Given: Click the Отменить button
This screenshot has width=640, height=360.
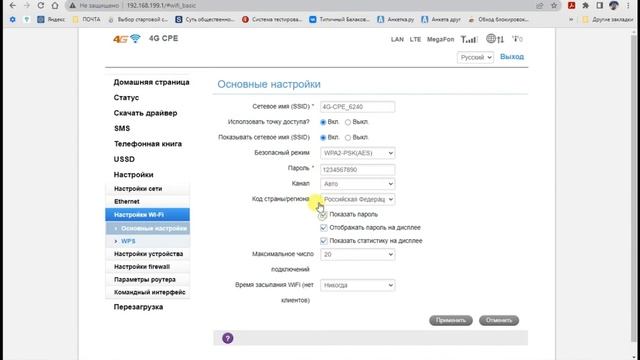Looking at the screenshot, I should (499, 320).
